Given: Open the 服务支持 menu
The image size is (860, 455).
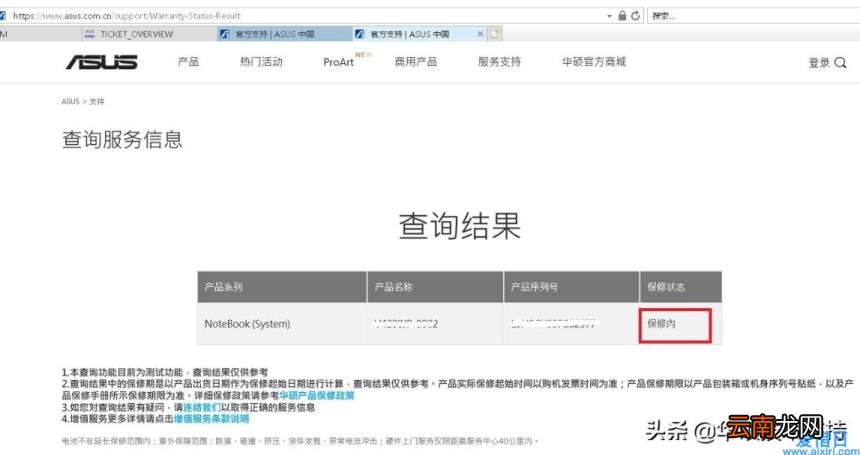Looking at the screenshot, I should [x=499, y=62].
